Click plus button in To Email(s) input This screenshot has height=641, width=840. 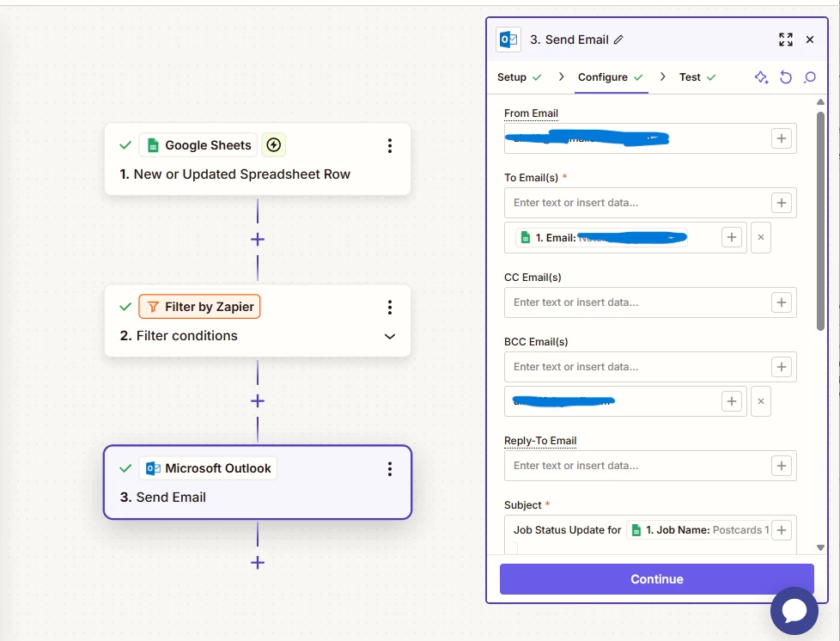pyautogui.click(x=781, y=203)
